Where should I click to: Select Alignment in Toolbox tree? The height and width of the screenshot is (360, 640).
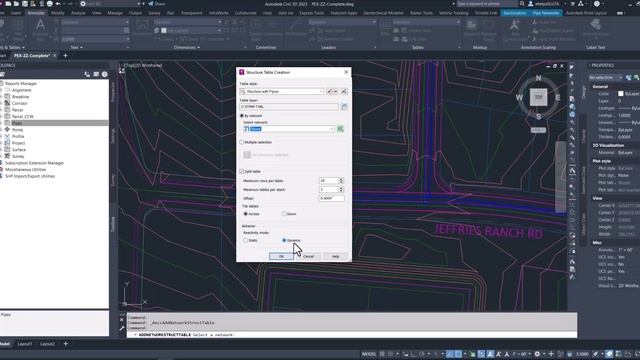(x=22, y=90)
